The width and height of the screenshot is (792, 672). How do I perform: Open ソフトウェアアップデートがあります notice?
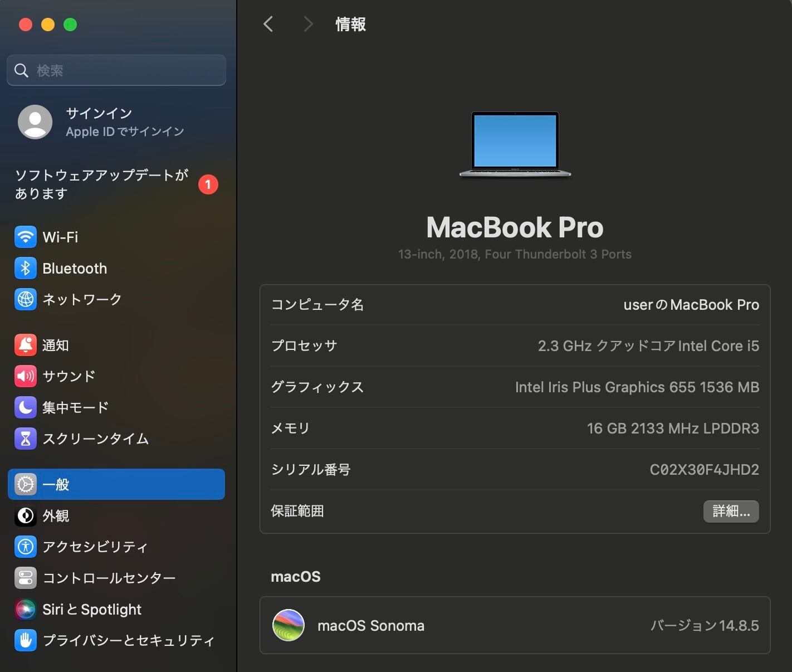click(x=116, y=184)
